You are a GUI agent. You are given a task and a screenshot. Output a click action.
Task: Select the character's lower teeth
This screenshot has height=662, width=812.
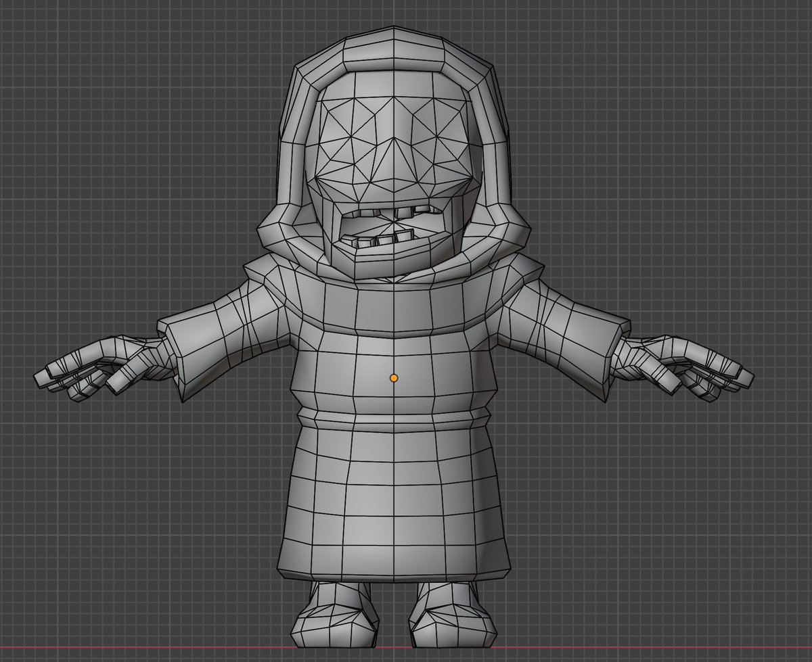377,239
